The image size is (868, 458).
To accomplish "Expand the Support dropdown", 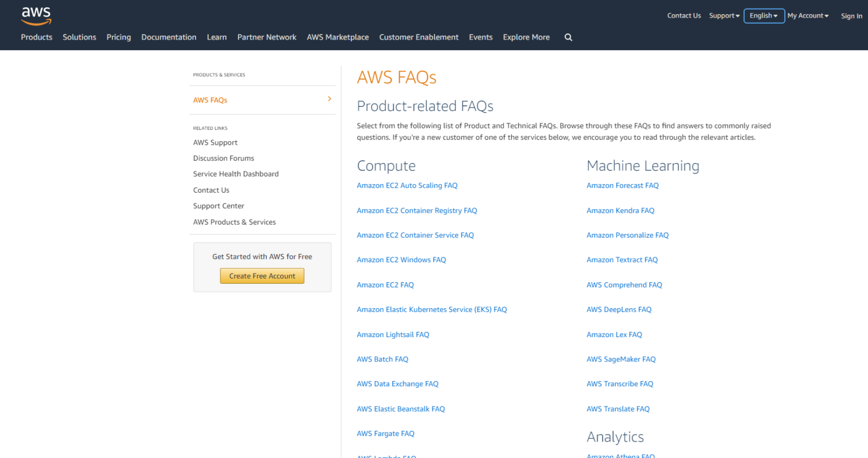I will click(724, 15).
